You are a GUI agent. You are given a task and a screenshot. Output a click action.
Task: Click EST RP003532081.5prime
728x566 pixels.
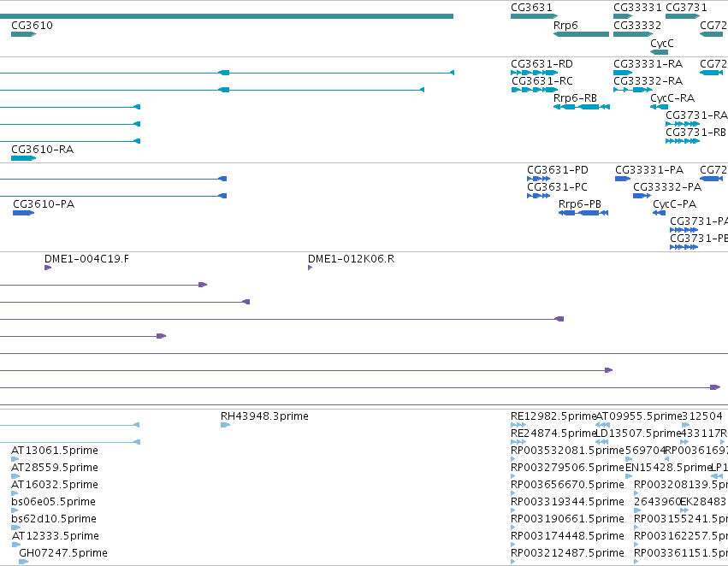[513, 459]
